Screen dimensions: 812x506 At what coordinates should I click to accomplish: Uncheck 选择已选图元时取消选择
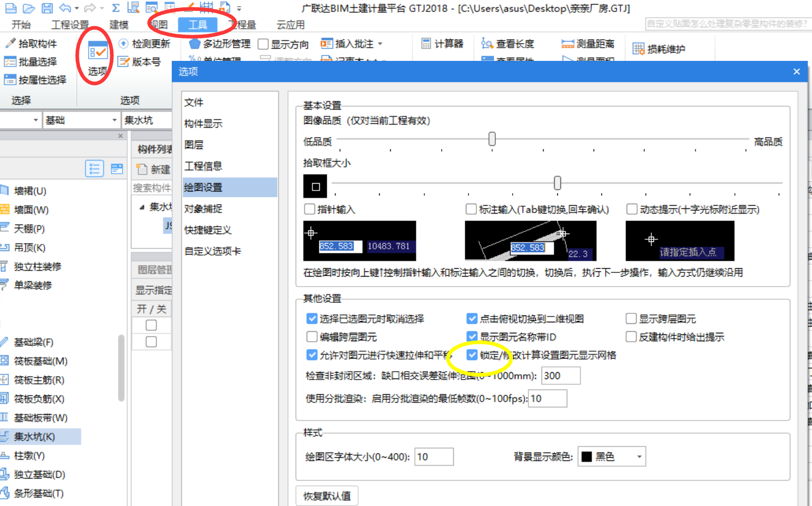click(312, 319)
